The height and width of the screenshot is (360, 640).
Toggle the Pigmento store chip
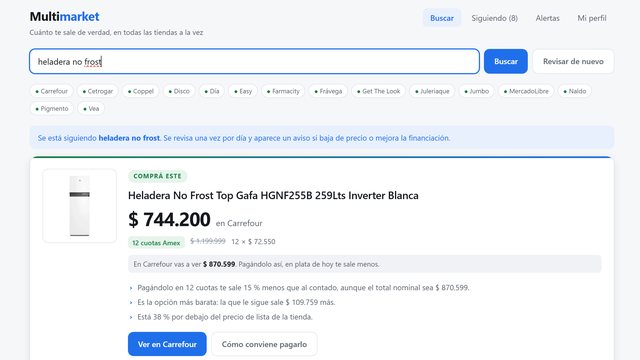click(52, 109)
